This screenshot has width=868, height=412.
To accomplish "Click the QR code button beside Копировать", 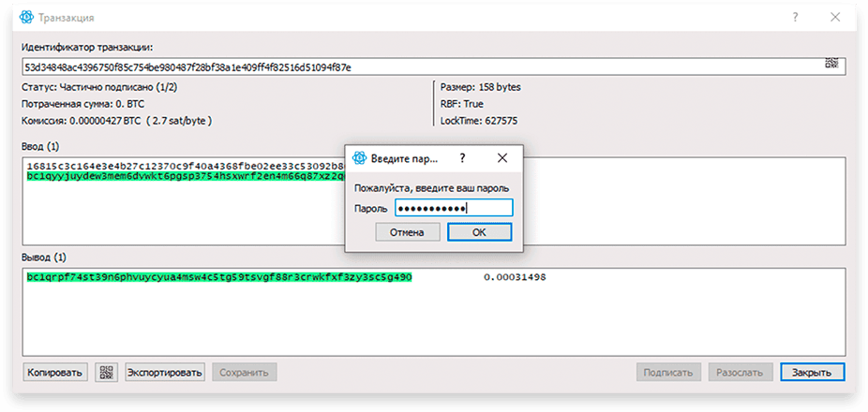I will 106,372.
